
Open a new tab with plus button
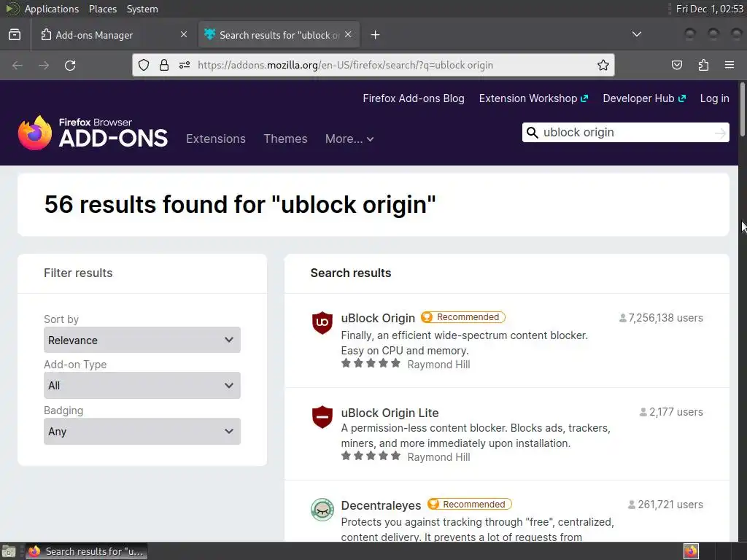(376, 35)
